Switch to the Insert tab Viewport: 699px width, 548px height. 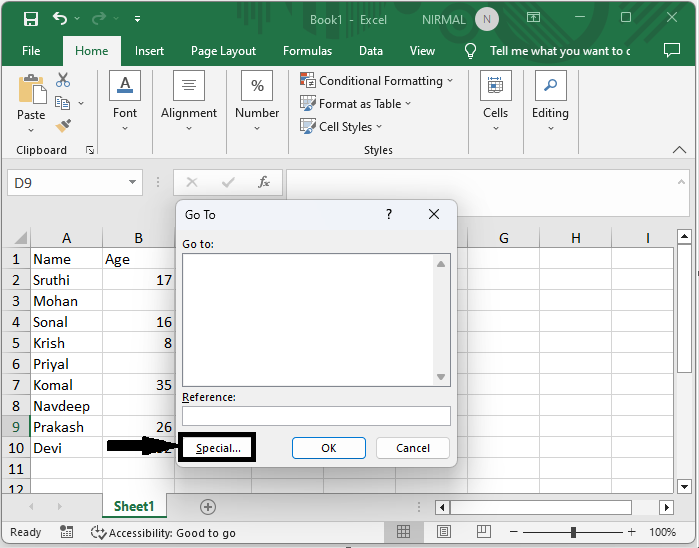point(149,51)
